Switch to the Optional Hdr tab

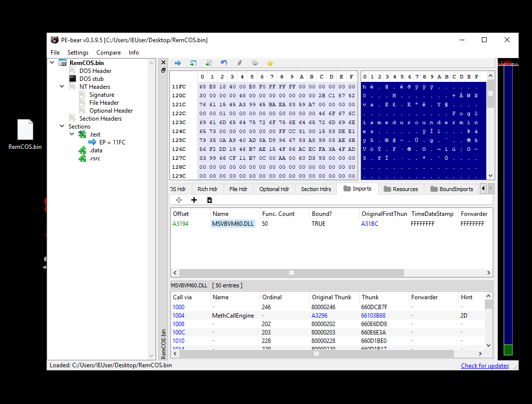[x=274, y=189]
